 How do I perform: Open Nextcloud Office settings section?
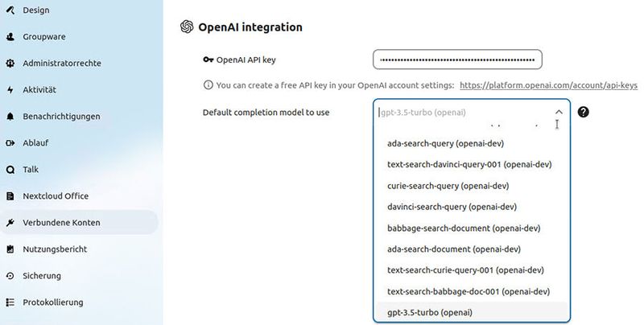(x=56, y=196)
